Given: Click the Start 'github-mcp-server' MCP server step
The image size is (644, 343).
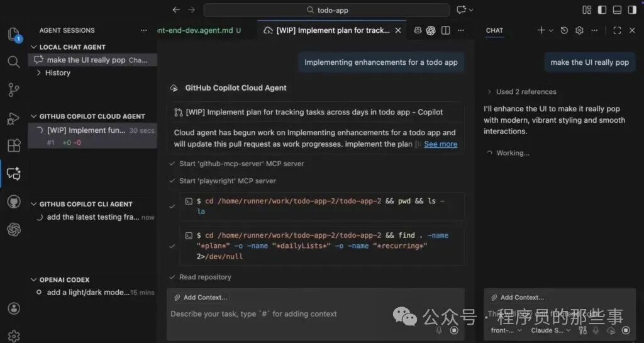Looking at the screenshot, I should (x=241, y=164).
